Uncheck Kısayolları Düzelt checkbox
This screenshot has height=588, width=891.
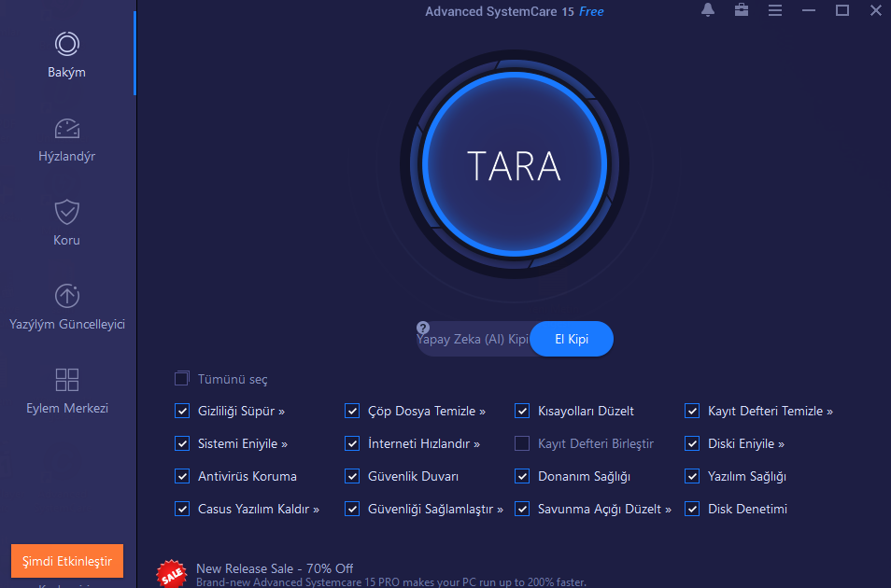click(522, 411)
